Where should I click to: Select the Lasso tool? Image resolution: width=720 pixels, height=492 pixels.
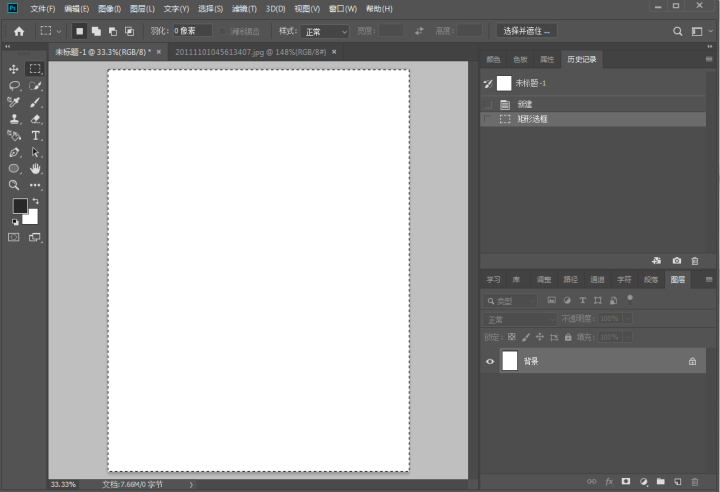14,86
